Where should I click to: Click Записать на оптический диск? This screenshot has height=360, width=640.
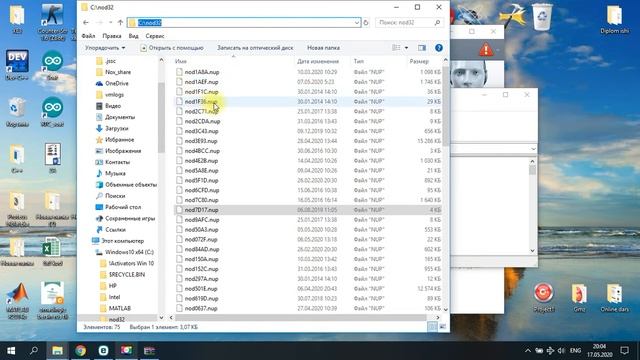(x=255, y=48)
